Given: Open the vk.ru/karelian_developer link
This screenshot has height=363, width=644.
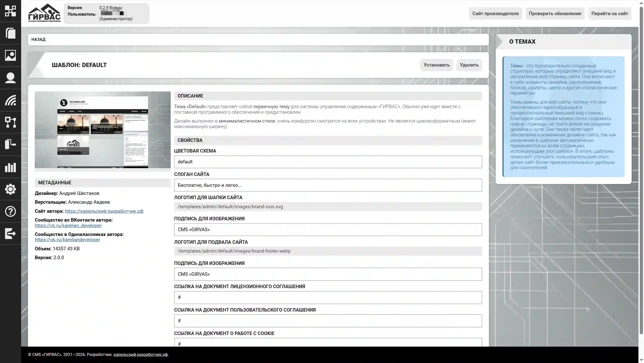Looking at the screenshot, I should (68, 226).
